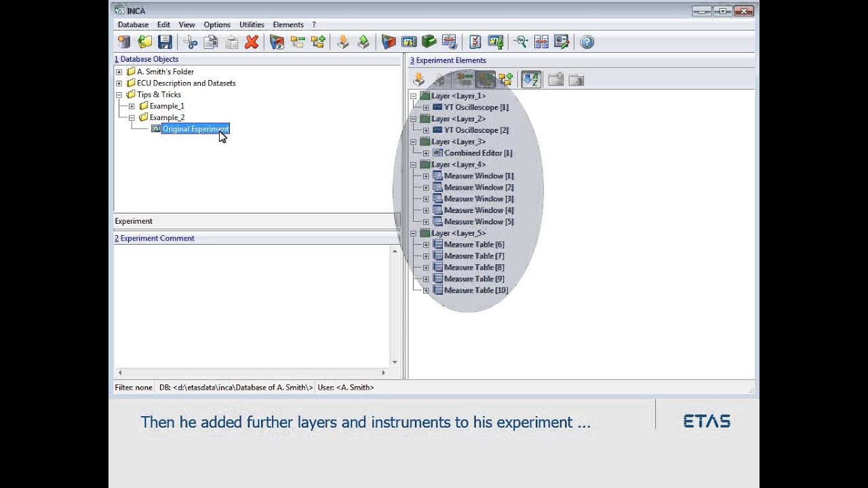Viewport: 868px width, 488px height.
Task: Click the Import down-arrow icon in main toolbar
Action: (x=343, y=42)
